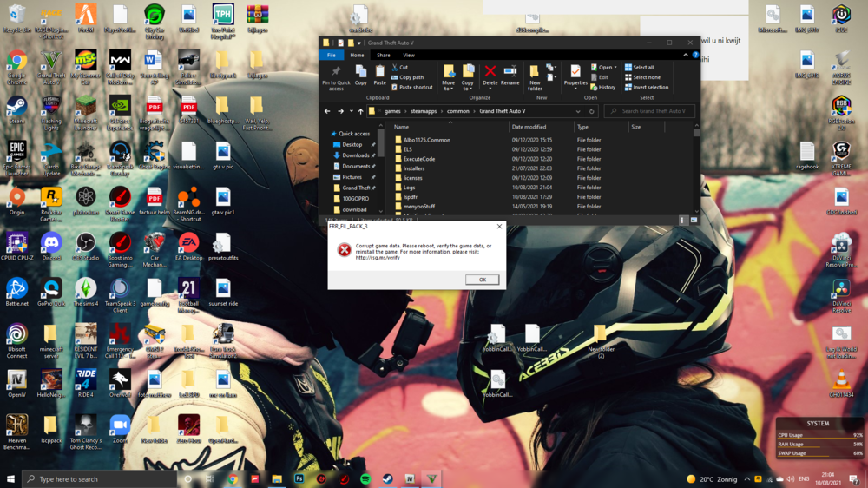Viewport: 868px width, 488px height.
Task: Open the ribbon Open dropdown arrow
Action: pyautogui.click(x=615, y=68)
